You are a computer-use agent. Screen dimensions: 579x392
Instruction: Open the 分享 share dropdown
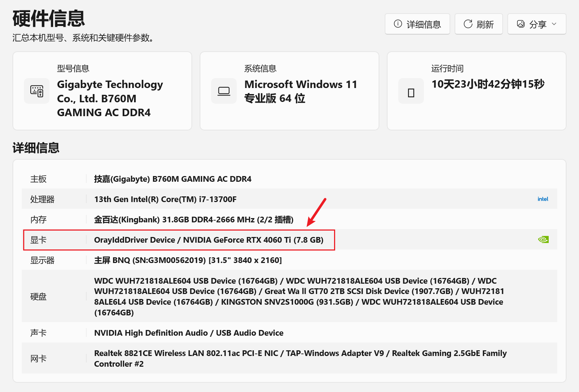tap(537, 24)
